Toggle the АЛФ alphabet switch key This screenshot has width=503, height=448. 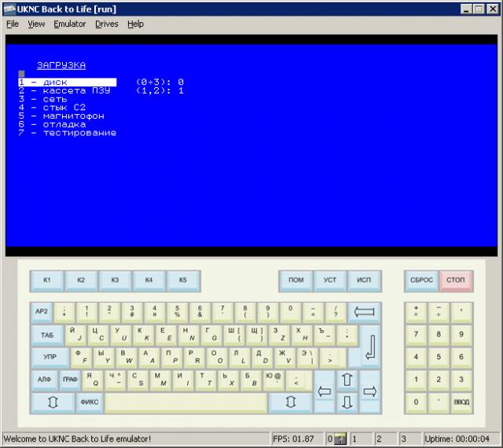coord(44,380)
